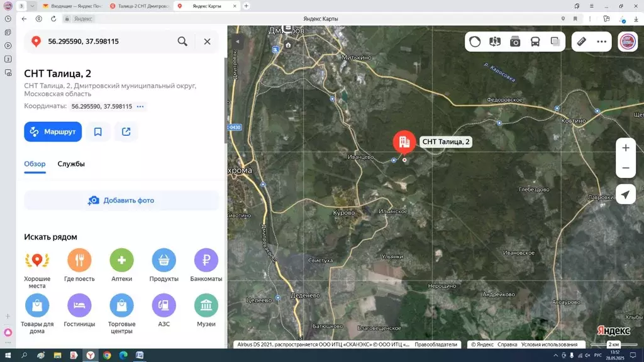This screenshot has height=362, width=644.
Task: Zoom in the map with plus
Action: 626,148
